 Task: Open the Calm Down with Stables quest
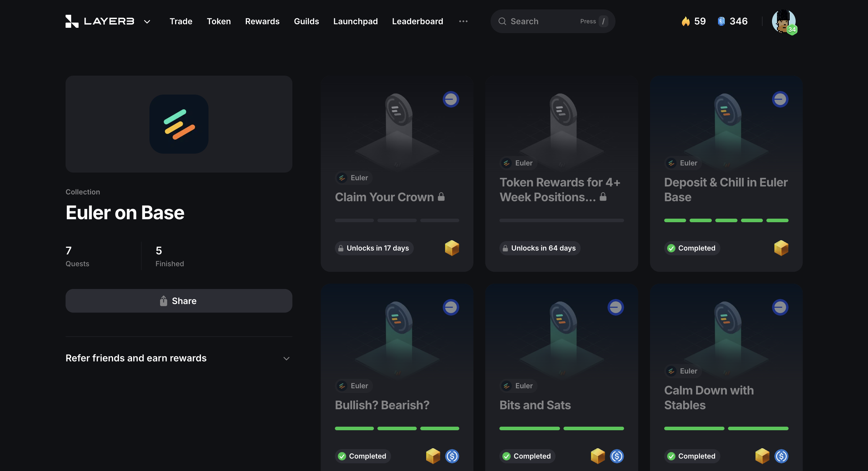pos(726,378)
